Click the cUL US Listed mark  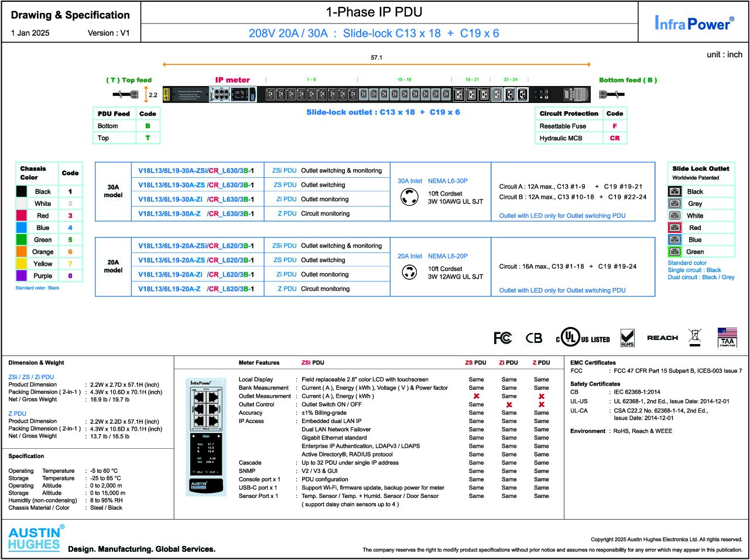coord(583,338)
